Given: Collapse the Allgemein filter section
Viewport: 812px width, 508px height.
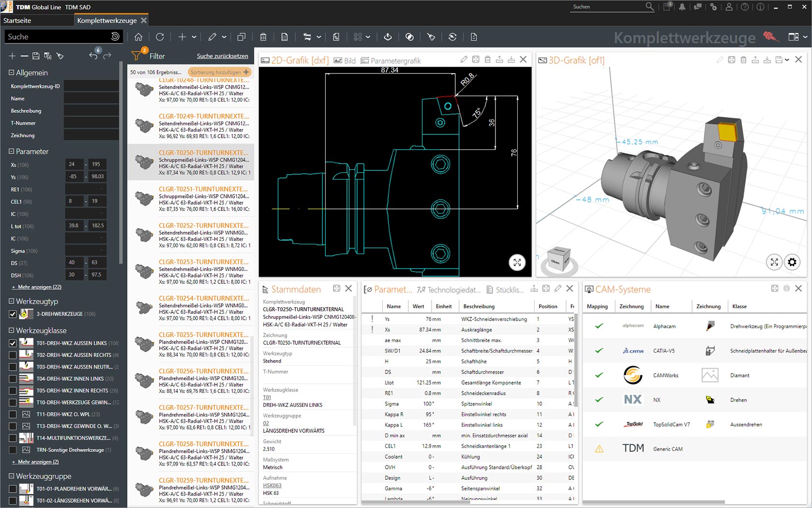Looking at the screenshot, I should 11,73.
